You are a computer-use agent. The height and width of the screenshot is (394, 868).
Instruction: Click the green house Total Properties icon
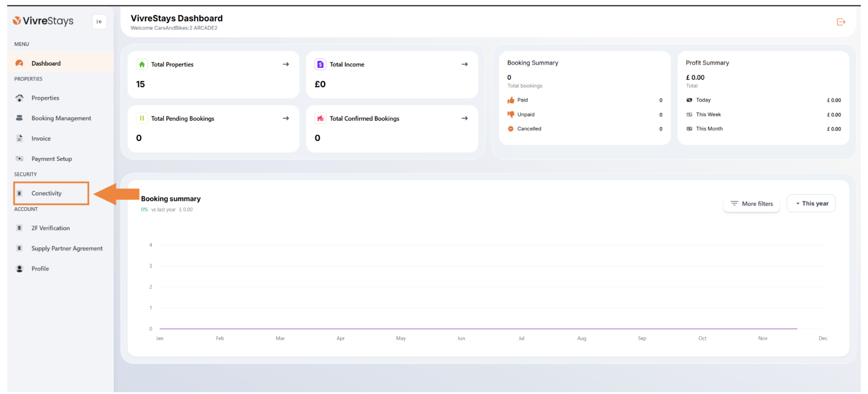(142, 65)
